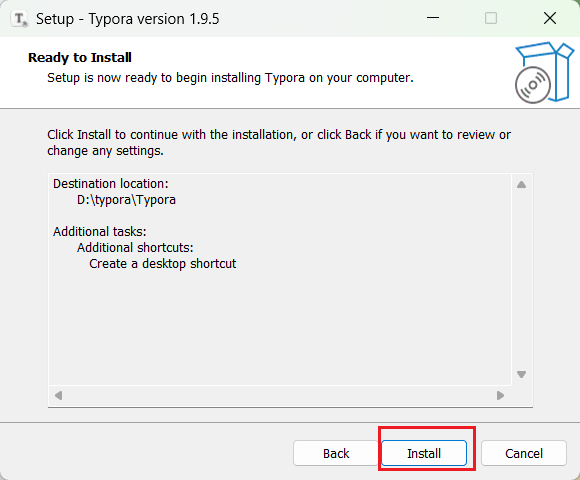Click the scroll up arrow in summary box
This screenshot has height=480, width=580.
[521, 184]
